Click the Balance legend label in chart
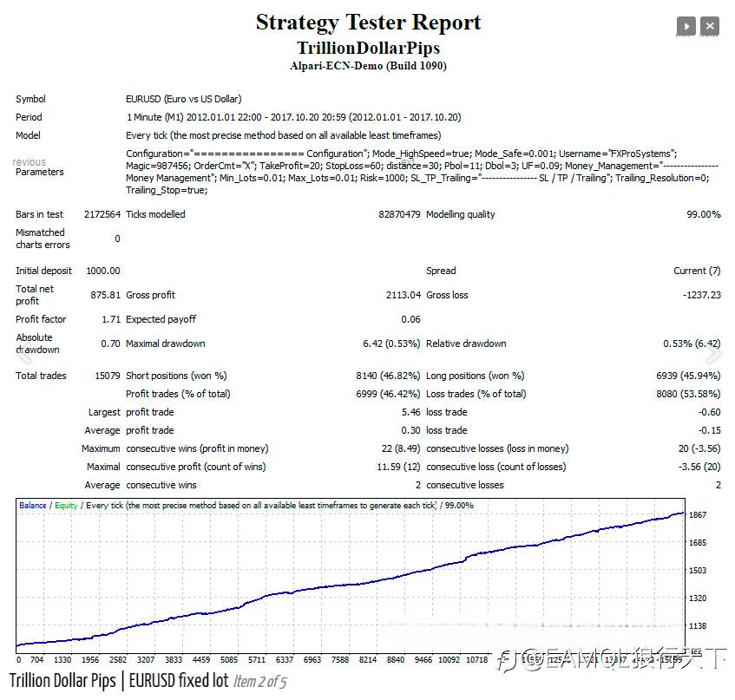 point(33,506)
